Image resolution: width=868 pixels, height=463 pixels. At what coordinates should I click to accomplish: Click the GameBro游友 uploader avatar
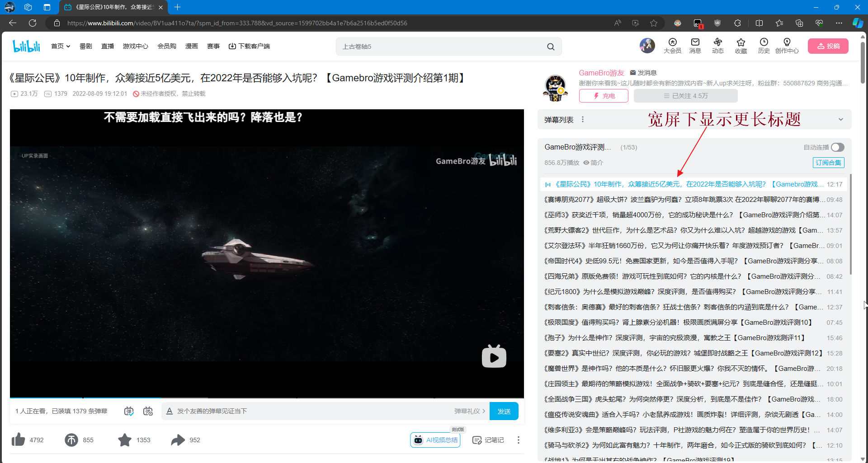point(555,88)
